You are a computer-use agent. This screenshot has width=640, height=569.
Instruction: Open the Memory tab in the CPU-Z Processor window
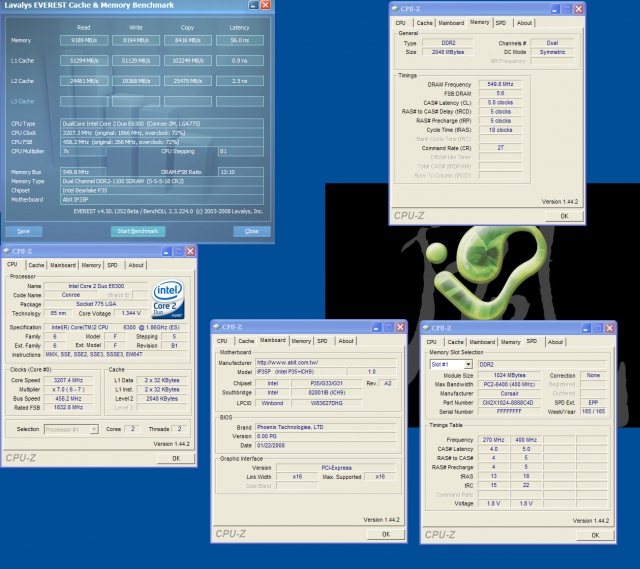click(x=91, y=265)
